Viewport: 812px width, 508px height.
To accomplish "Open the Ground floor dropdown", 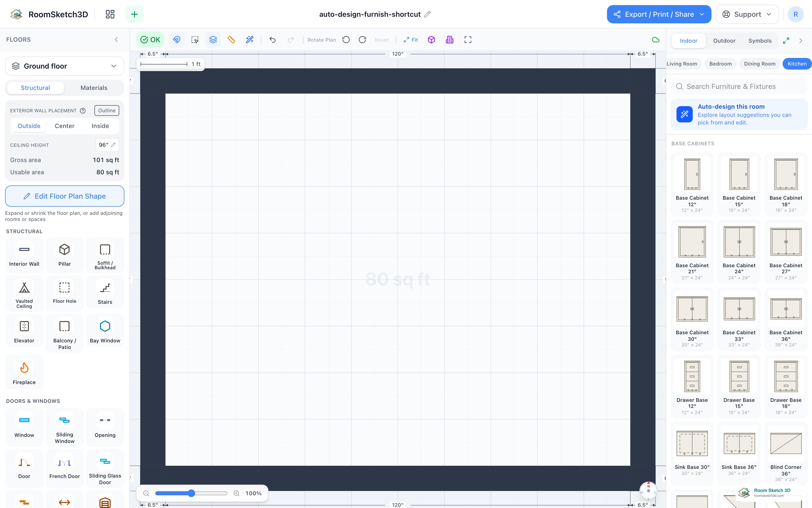I will coord(65,66).
